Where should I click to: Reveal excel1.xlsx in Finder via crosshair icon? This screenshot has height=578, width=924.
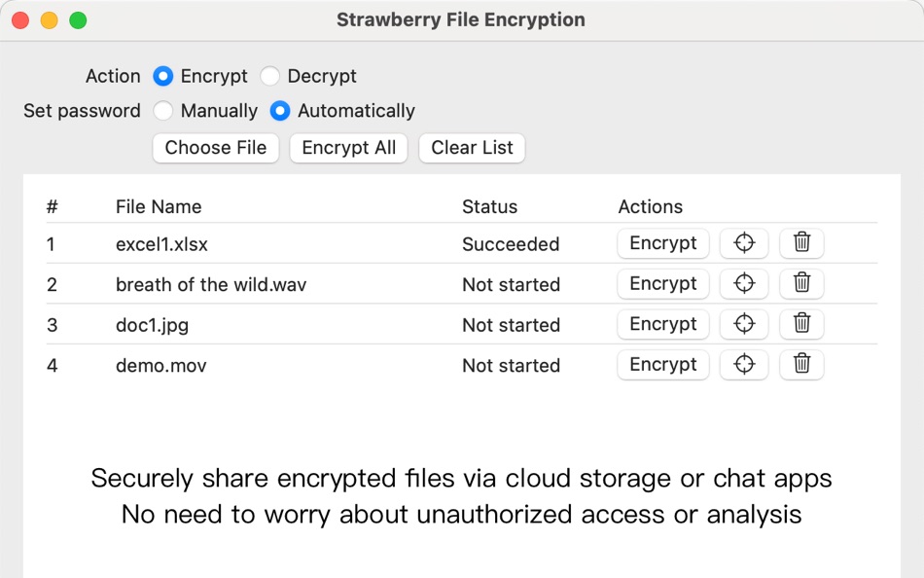743,243
